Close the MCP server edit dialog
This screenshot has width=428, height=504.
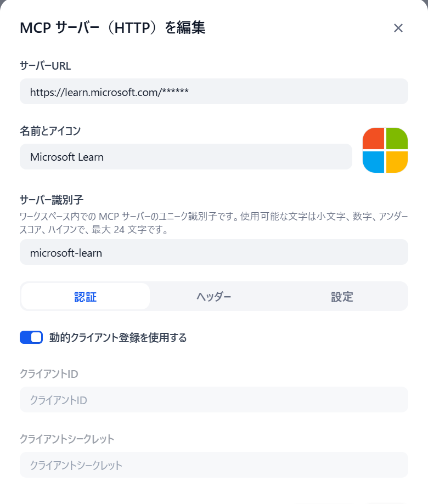[x=398, y=29]
